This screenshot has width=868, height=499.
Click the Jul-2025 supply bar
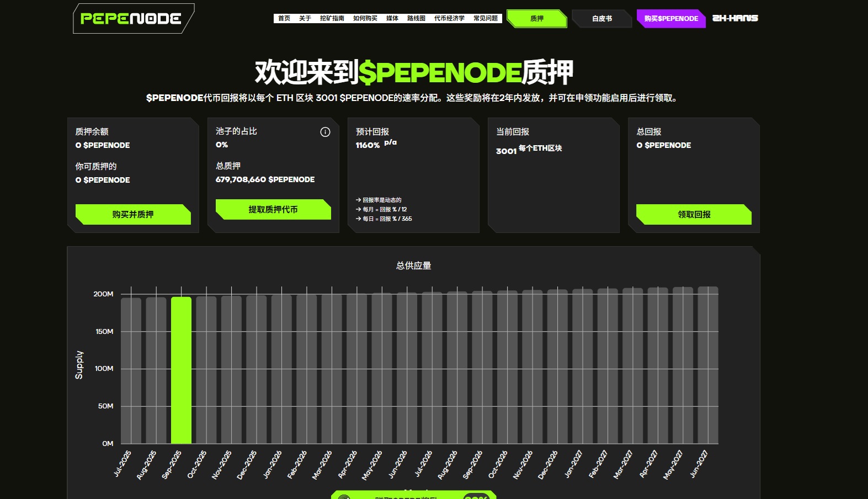tap(131, 370)
